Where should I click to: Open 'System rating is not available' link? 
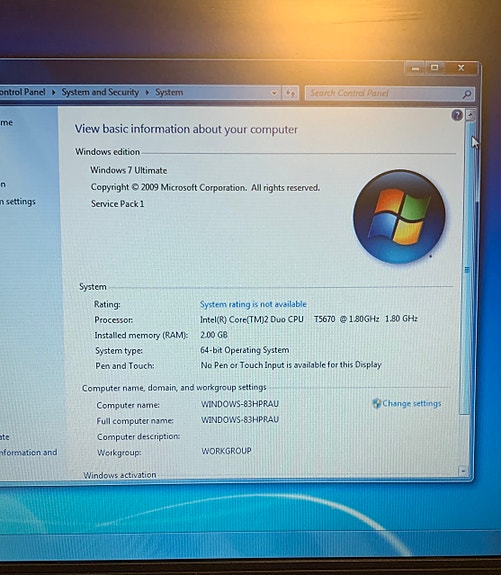tap(253, 304)
